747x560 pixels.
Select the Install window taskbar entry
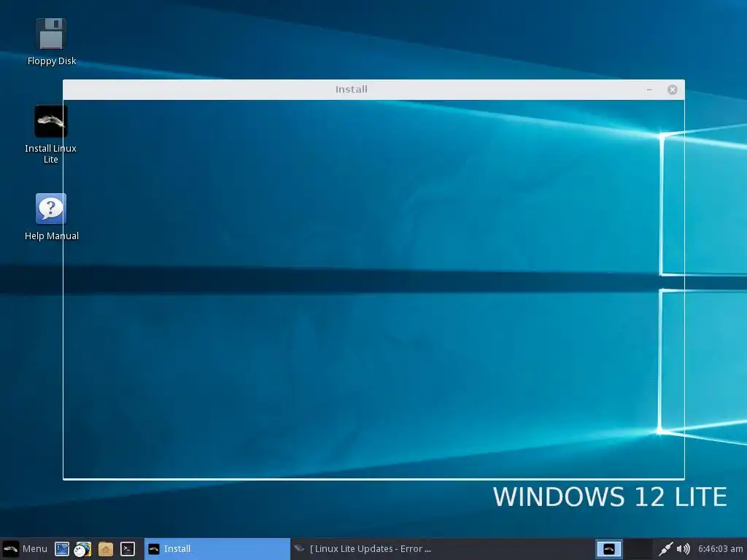coord(217,549)
